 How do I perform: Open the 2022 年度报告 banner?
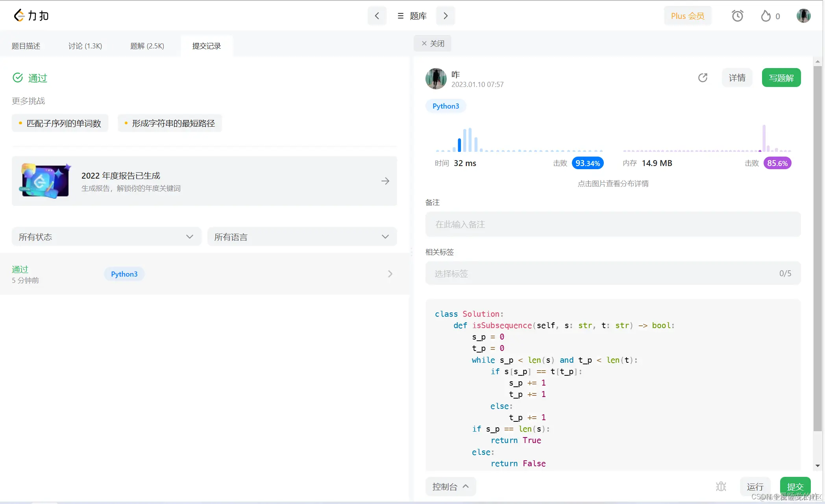point(204,181)
